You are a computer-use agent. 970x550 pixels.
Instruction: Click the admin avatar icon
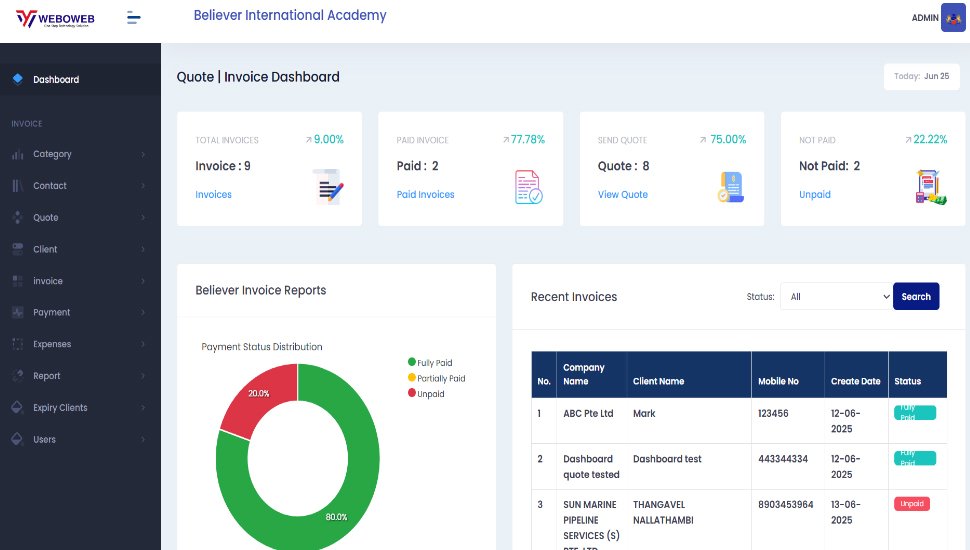pos(953,18)
